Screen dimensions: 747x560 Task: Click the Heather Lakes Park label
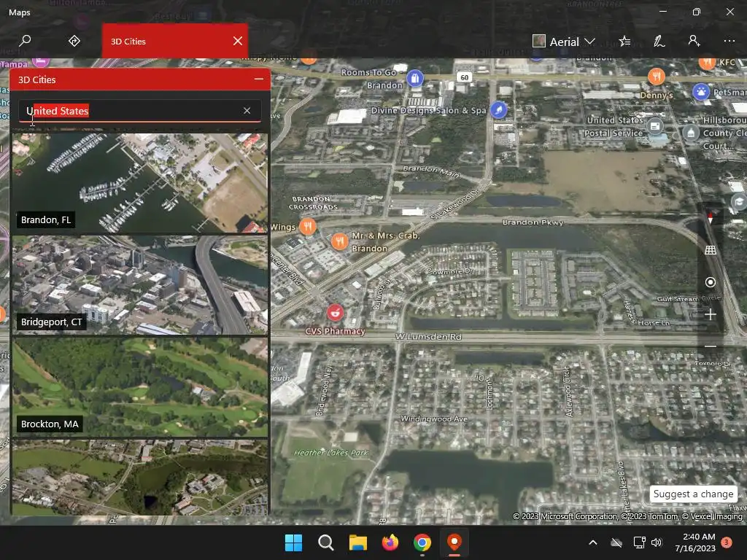(331, 452)
